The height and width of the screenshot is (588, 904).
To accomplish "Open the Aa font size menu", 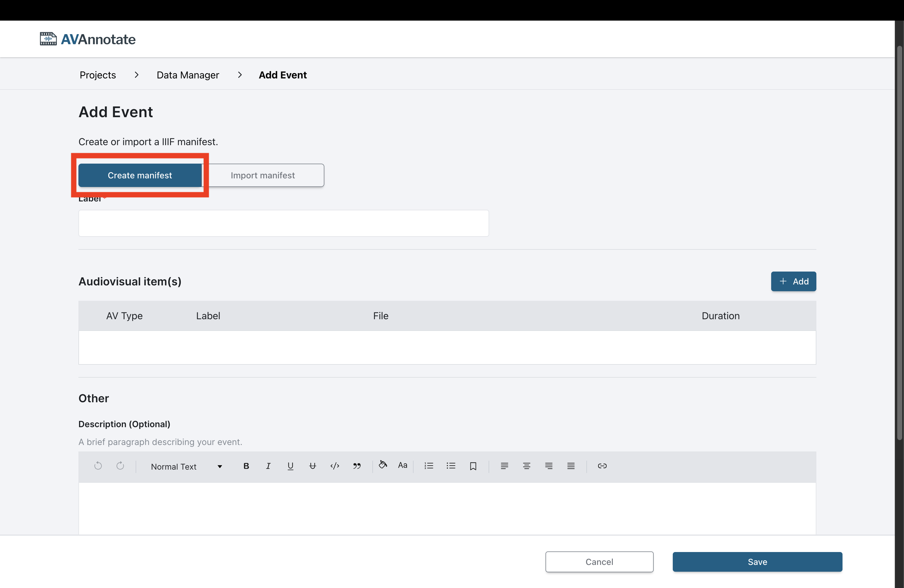I will click(x=402, y=465).
